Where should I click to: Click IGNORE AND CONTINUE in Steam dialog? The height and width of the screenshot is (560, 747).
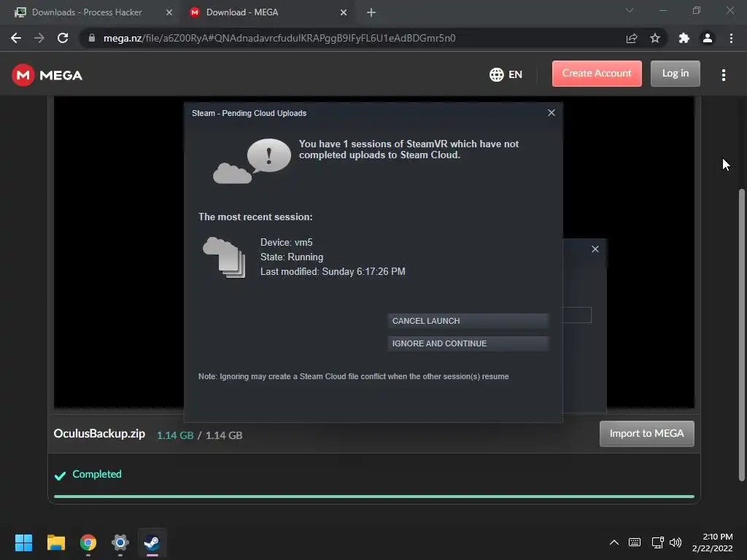click(x=468, y=343)
